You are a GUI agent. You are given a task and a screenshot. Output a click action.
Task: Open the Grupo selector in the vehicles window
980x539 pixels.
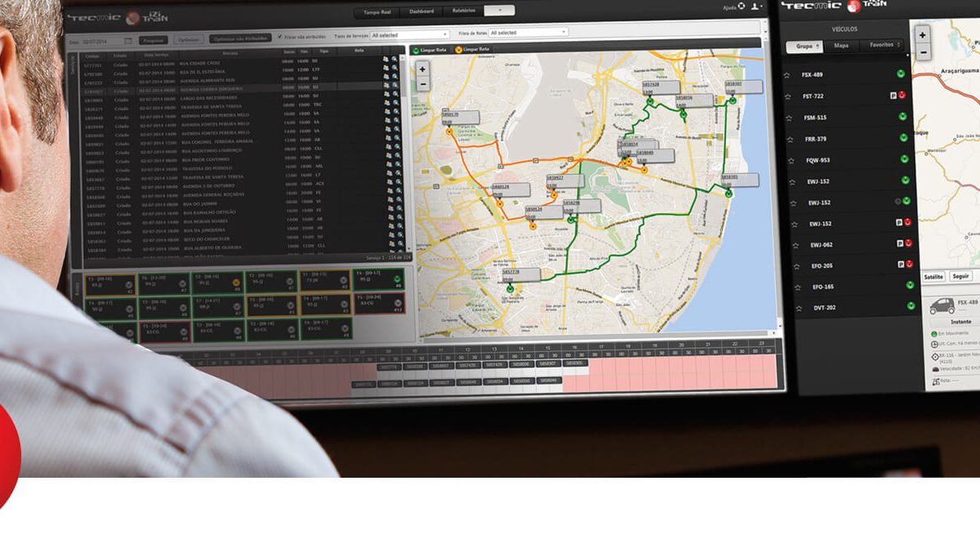pyautogui.click(x=804, y=47)
